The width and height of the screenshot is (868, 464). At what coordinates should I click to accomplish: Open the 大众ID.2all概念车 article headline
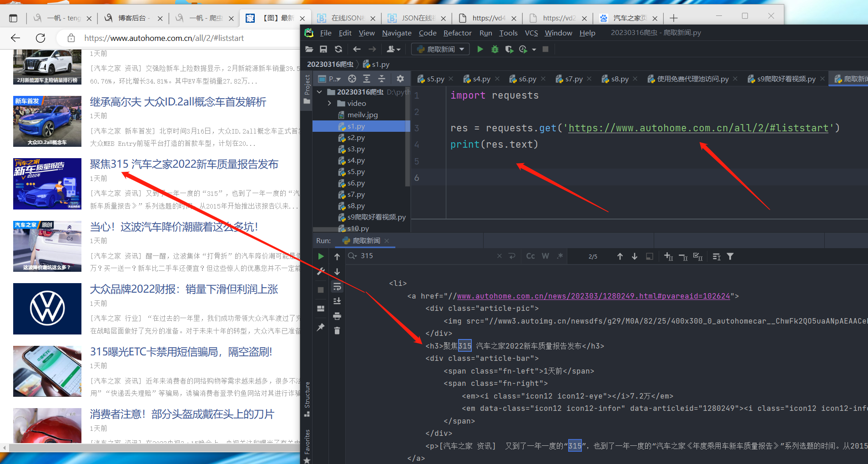click(178, 102)
